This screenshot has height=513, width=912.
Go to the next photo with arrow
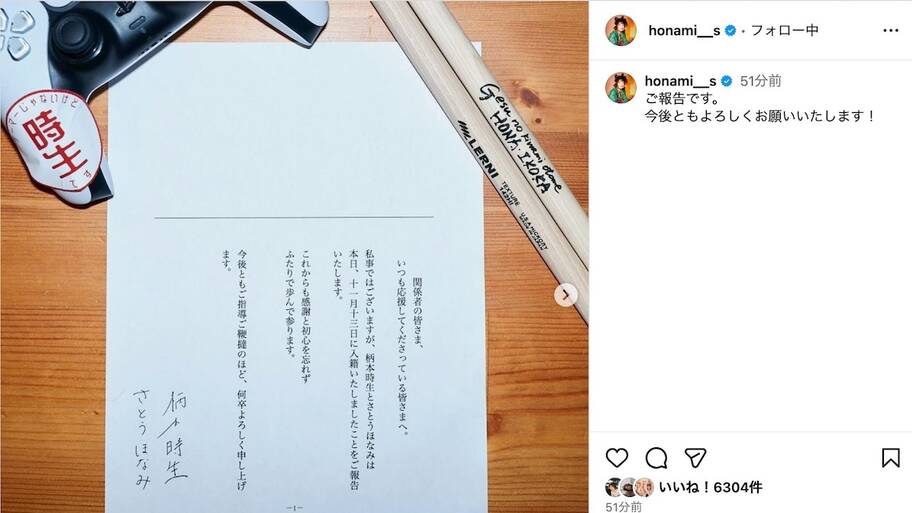pyautogui.click(x=565, y=295)
